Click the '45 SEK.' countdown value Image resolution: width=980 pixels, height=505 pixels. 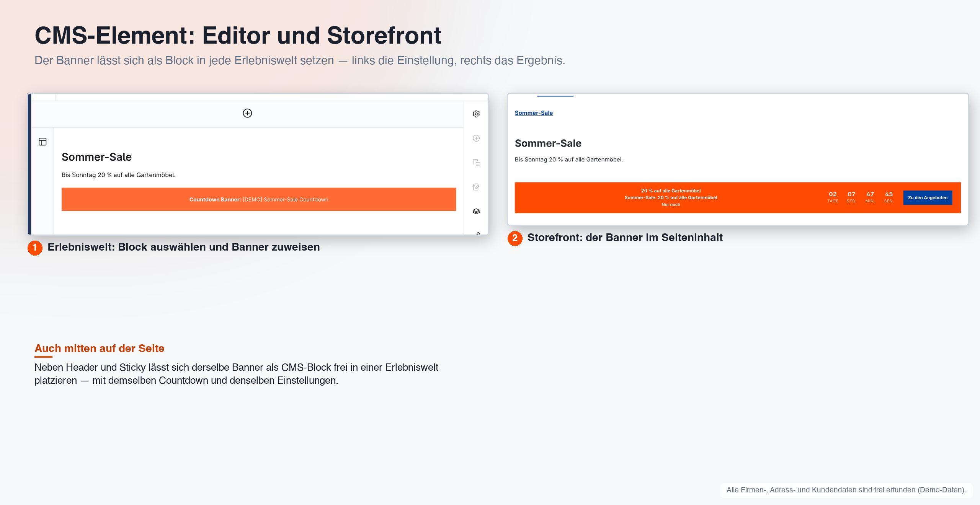[x=889, y=197]
